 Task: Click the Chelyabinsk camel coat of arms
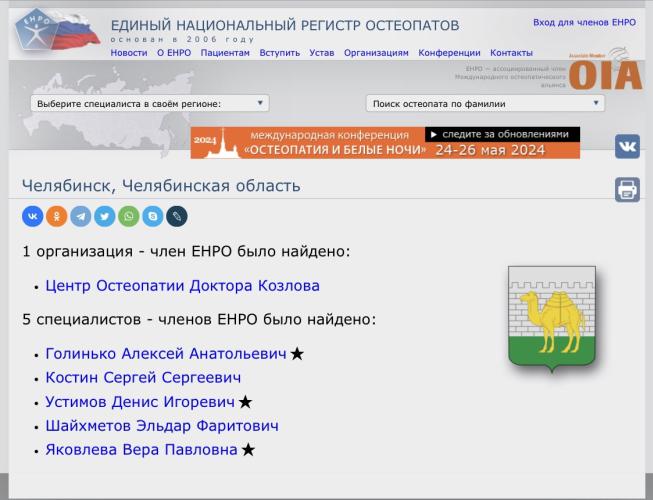[x=552, y=319]
